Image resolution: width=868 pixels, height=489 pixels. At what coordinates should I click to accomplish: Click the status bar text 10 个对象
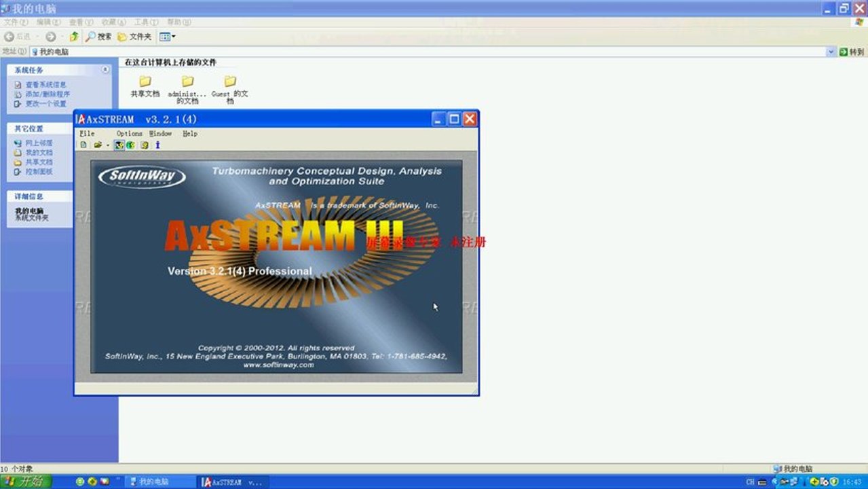(x=17, y=469)
